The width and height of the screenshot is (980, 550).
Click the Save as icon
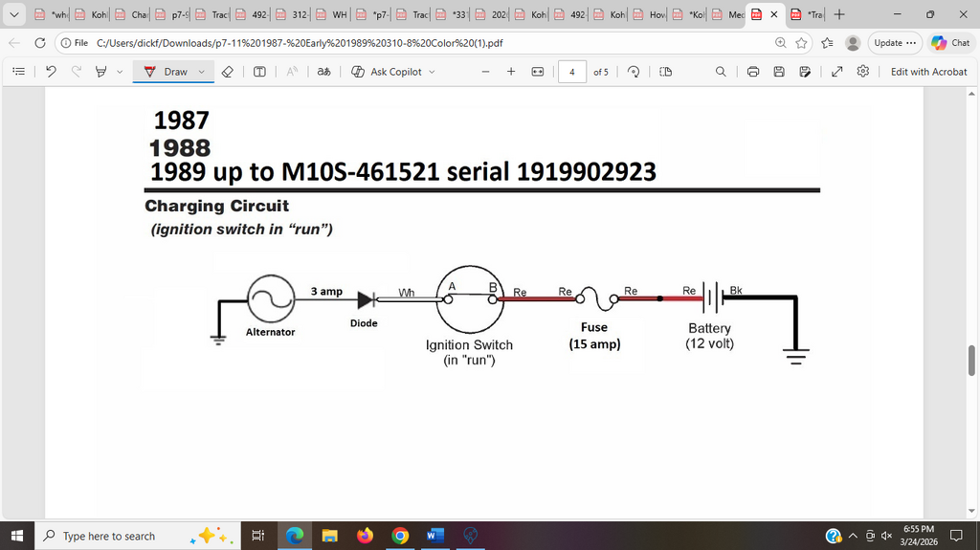(x=805, y=72)
